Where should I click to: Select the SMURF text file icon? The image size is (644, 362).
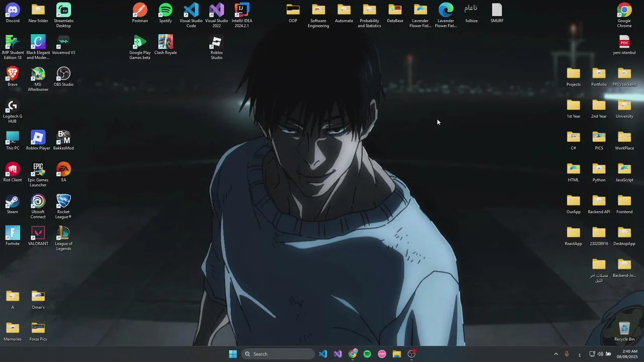click(497, 13)
